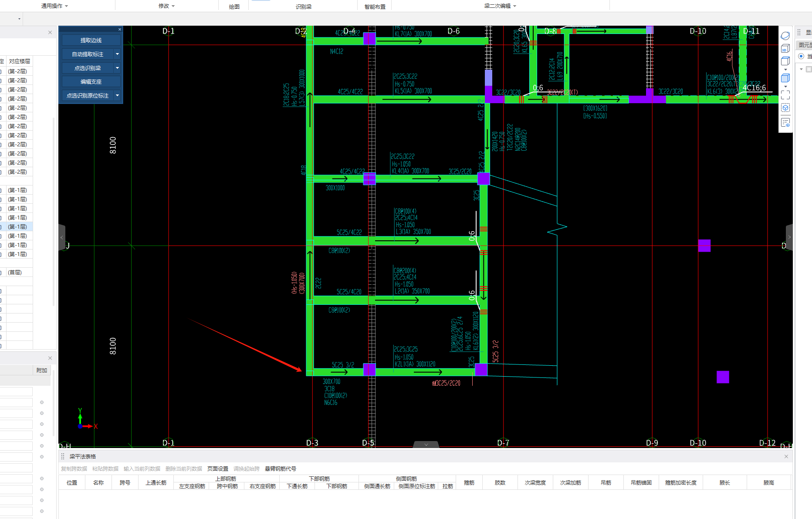This screenshot has width=812, height=519.
Task: Click the dashed-box local 3D icon
Action: 785,108
